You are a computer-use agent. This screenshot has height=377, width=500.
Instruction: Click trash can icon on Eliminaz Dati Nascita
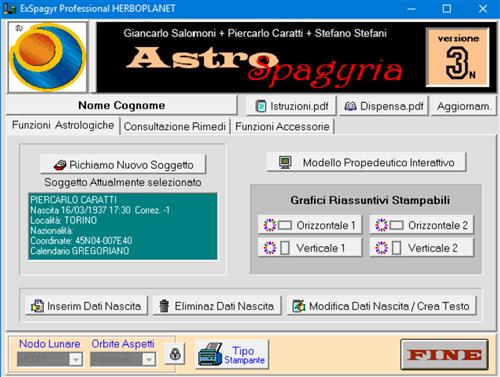coord(164,306)
